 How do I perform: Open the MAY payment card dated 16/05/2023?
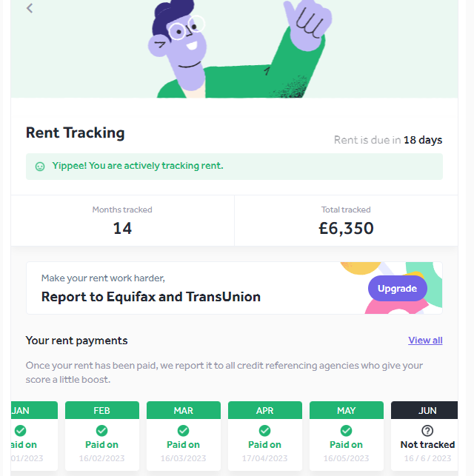pos(347,436)
